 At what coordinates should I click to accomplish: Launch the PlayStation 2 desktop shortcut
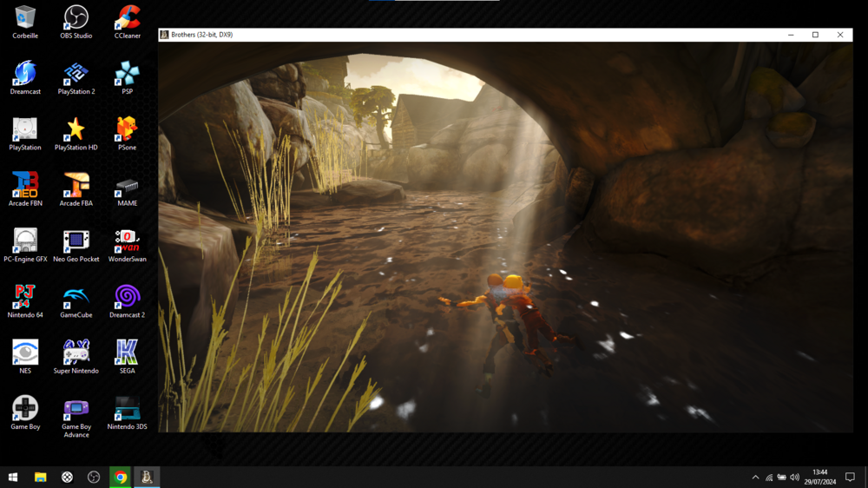(76, 74)
